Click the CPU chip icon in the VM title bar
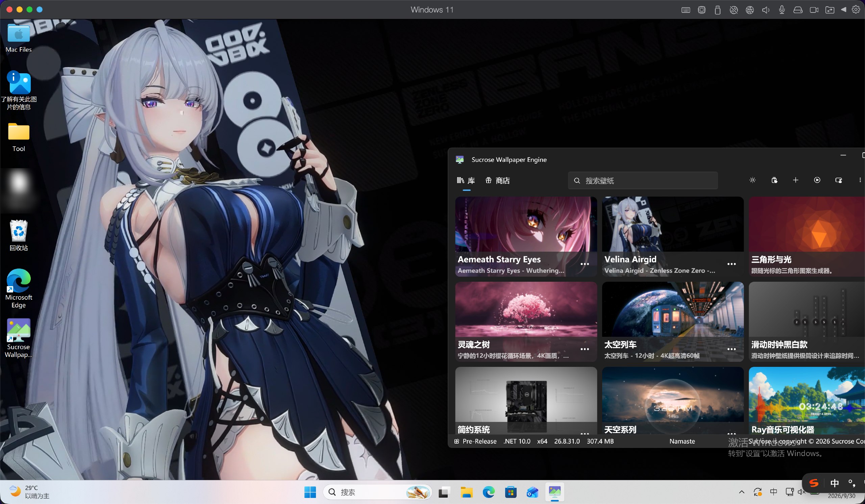Screen dimensions: 865x504 (x=701, y=9)
